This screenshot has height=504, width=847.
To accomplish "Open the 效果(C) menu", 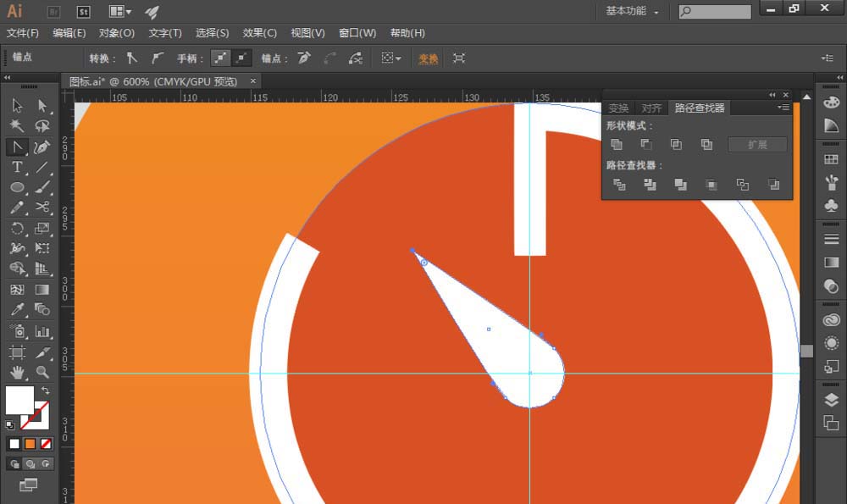I will (260, 33).
